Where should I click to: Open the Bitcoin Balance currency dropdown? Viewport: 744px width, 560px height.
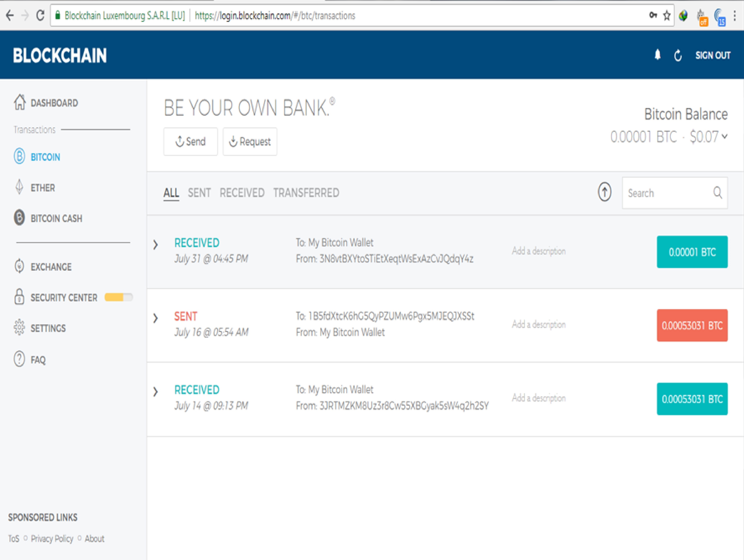tap(724, 136)
